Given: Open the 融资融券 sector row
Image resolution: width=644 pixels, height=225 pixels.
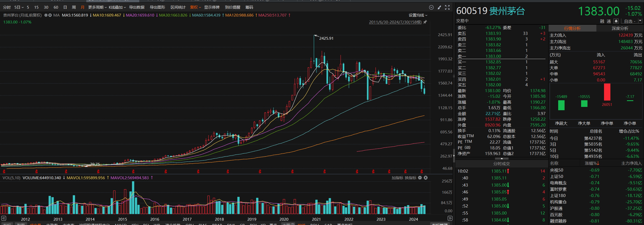Looking at the screenshot, I should coord(596,221).
